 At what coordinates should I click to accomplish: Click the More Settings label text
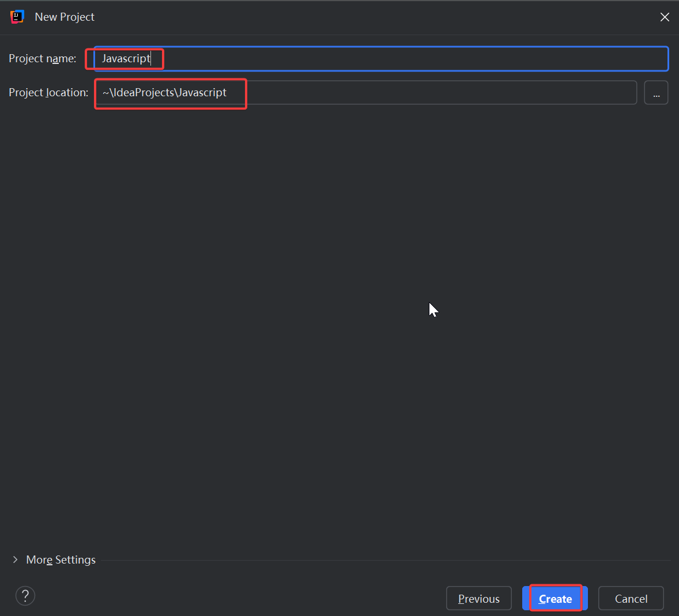pyautogui.click(x=61, y=560)
